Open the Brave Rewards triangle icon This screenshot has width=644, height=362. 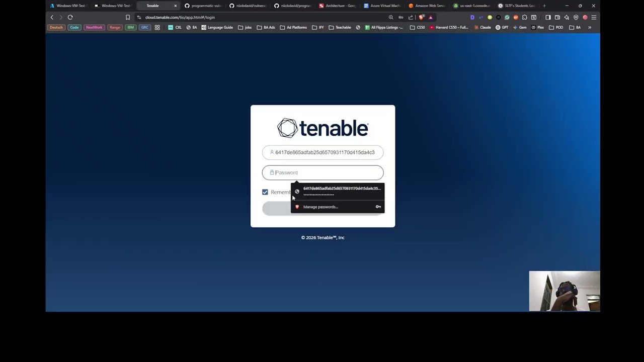click(x=431, y=17)
